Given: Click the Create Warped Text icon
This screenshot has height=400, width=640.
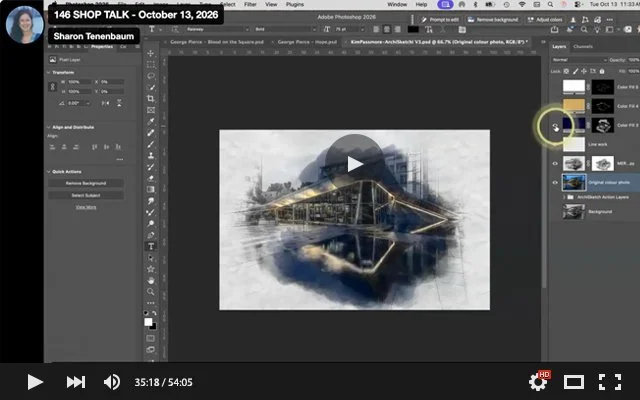Looking at the screenshot, I should (x=429, y=29).
